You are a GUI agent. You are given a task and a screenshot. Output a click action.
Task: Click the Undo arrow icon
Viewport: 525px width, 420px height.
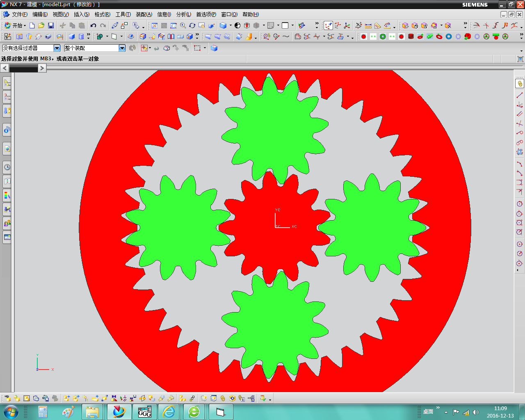(x=94, y=25)
